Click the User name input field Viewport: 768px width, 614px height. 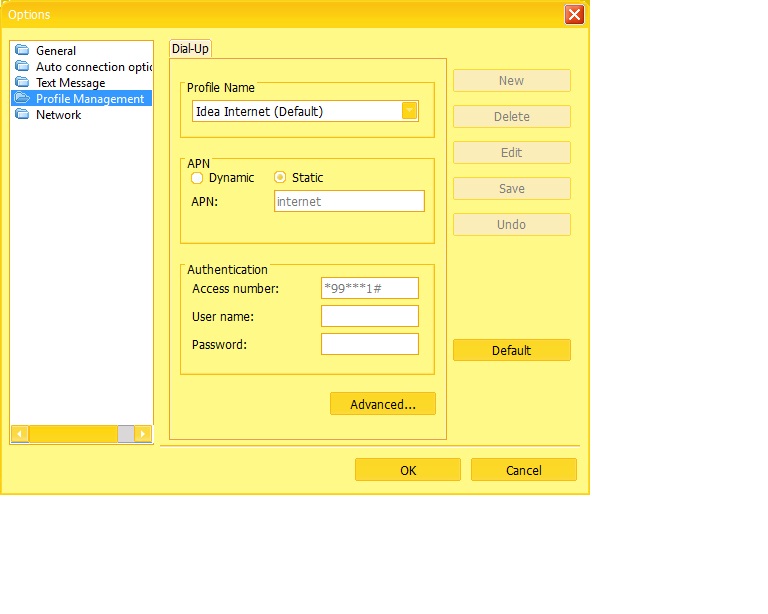[369, 316]
